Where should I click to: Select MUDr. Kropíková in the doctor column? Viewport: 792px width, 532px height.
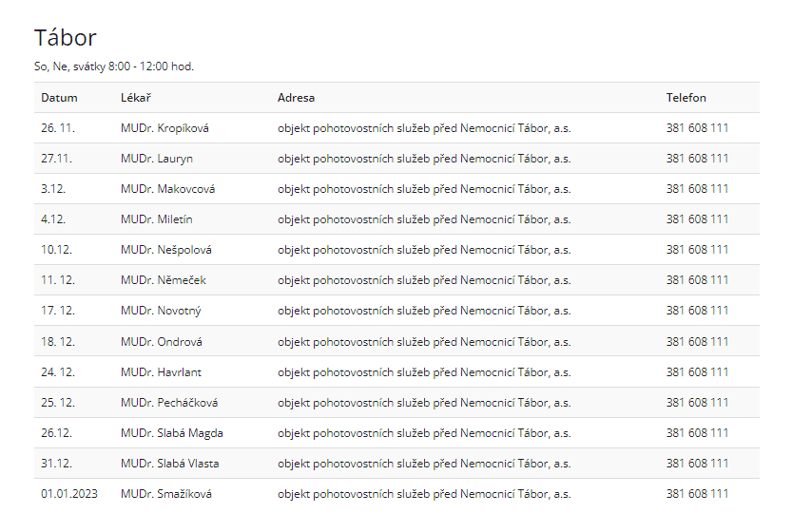(x=164, y=128)
